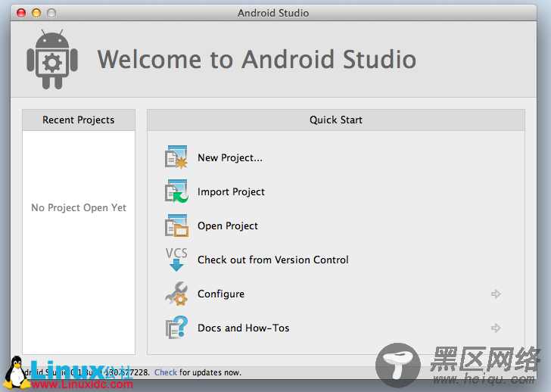The image size is (551, 392).
Task: Start a New Project...
Action: pos(230,157)
